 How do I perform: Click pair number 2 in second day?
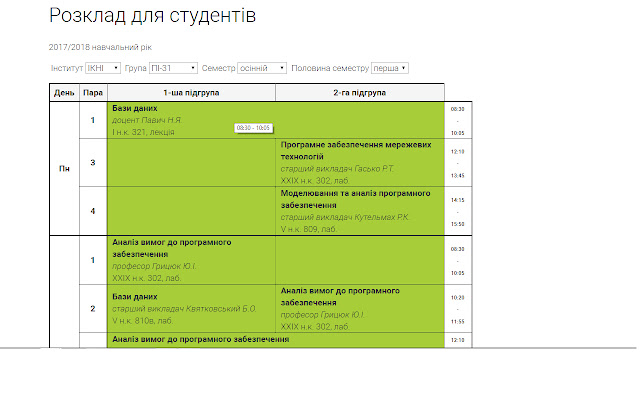(x=93, y=309)
